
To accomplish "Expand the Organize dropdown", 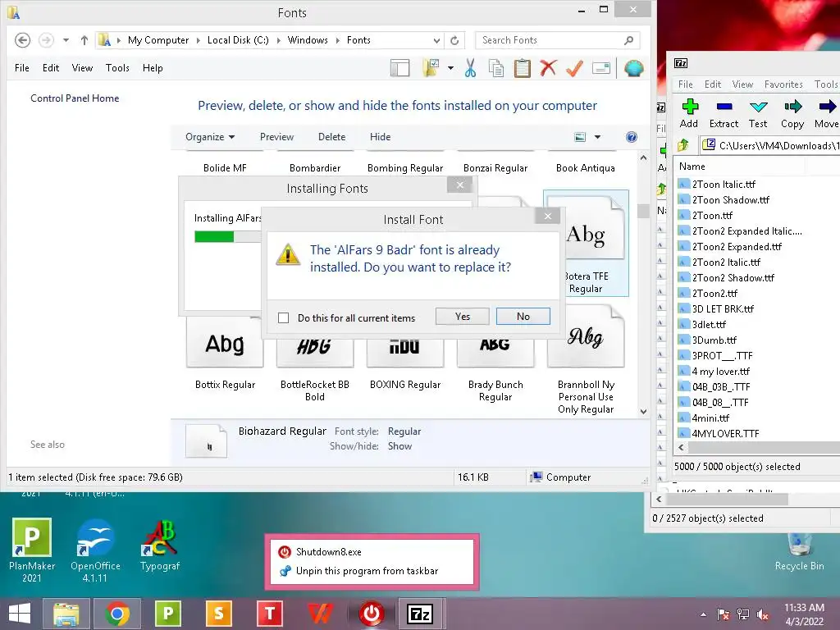I will click(210, 137).
